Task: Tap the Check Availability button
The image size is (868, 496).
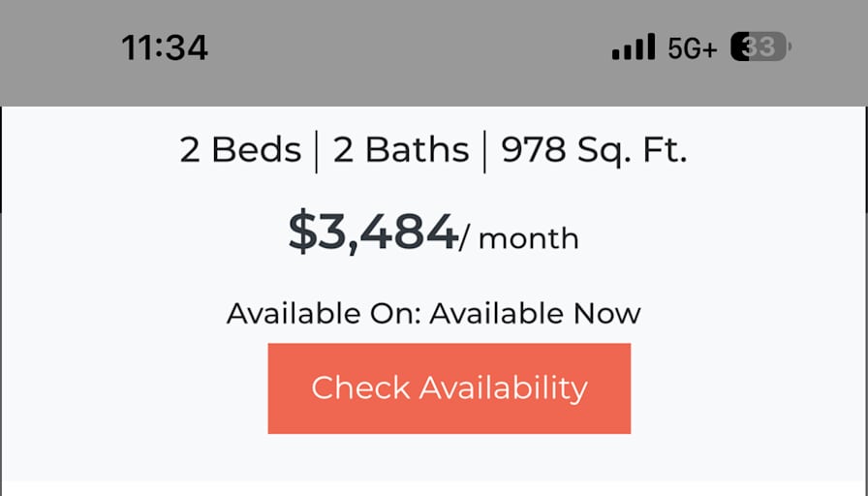Action: [449, 388]
